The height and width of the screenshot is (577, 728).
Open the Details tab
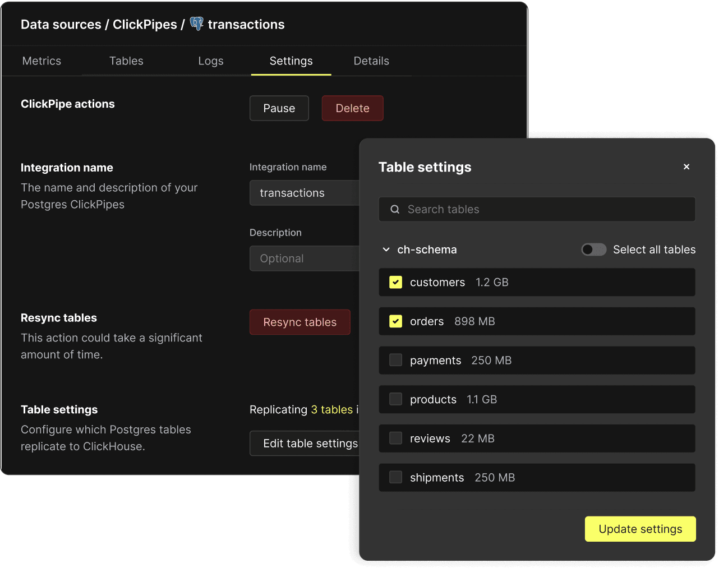[x=371, y=61]
